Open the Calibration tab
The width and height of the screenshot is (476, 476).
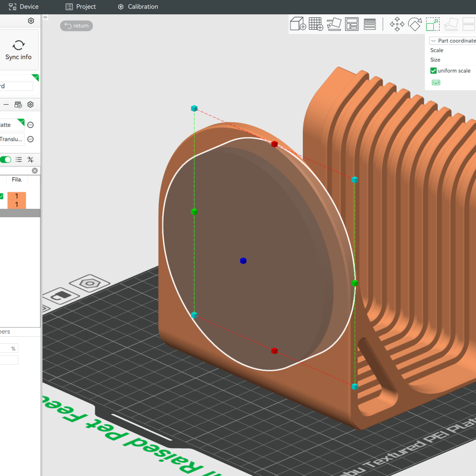pyautogui.click(x=138, y=7)
